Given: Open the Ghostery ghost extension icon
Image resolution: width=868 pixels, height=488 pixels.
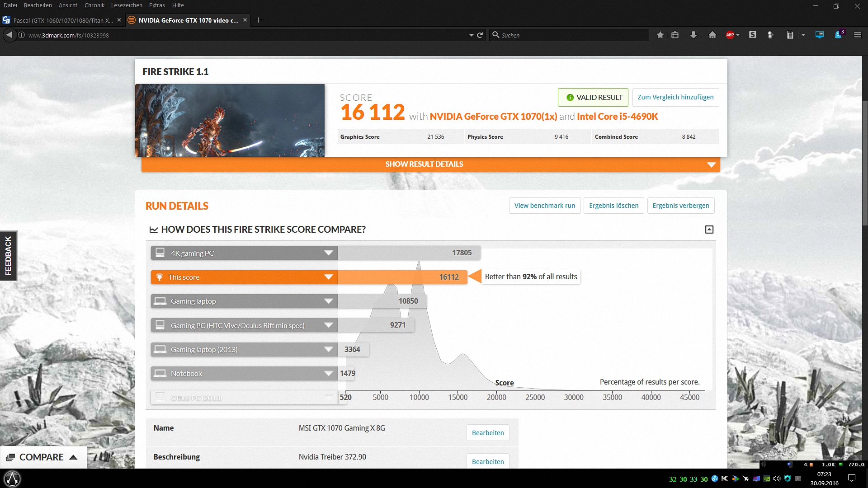Looking at the screenshot, I should click(838, 35).
